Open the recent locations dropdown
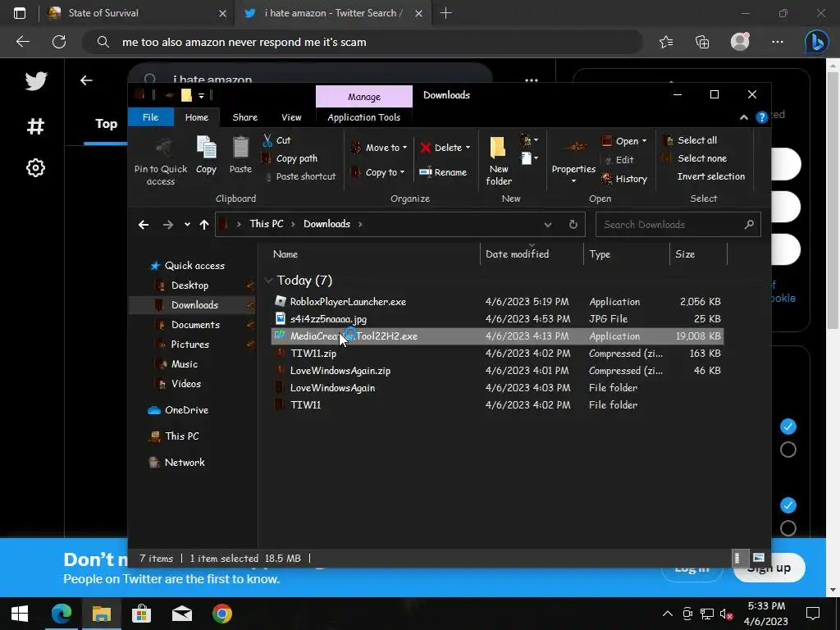The height and width of the screenshot is (630, 840). 187,225
